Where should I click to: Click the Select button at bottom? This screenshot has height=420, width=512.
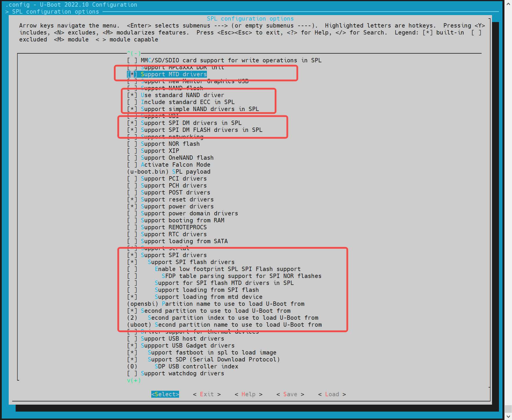(x=165, y=394)
